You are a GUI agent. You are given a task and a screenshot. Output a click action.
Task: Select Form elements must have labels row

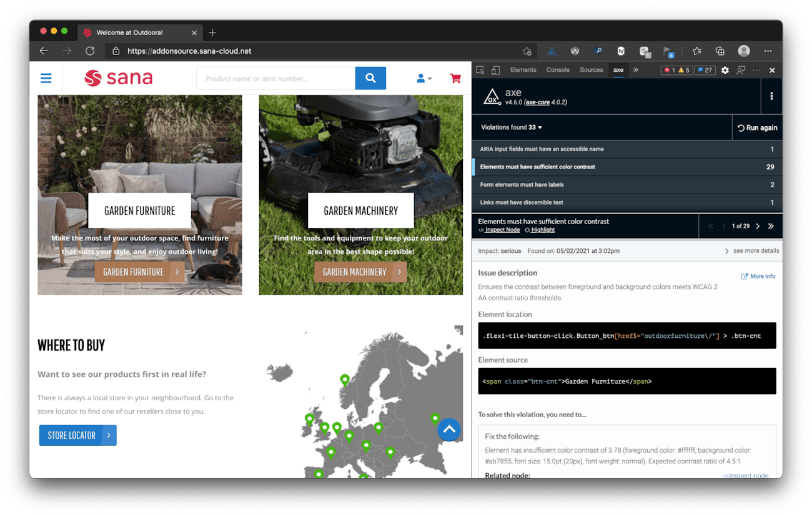tap(627, 185)
